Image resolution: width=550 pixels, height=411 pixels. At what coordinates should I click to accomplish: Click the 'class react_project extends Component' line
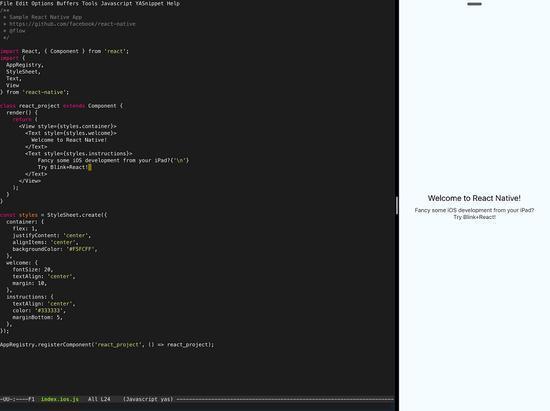[x=61, y=106]
